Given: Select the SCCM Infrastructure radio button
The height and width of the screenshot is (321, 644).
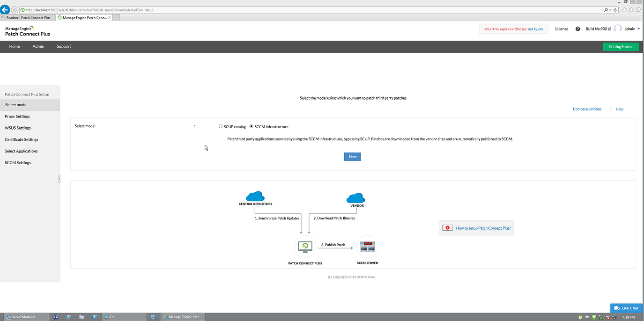Looking at the screenshot, I should click(x=252, y=126).
